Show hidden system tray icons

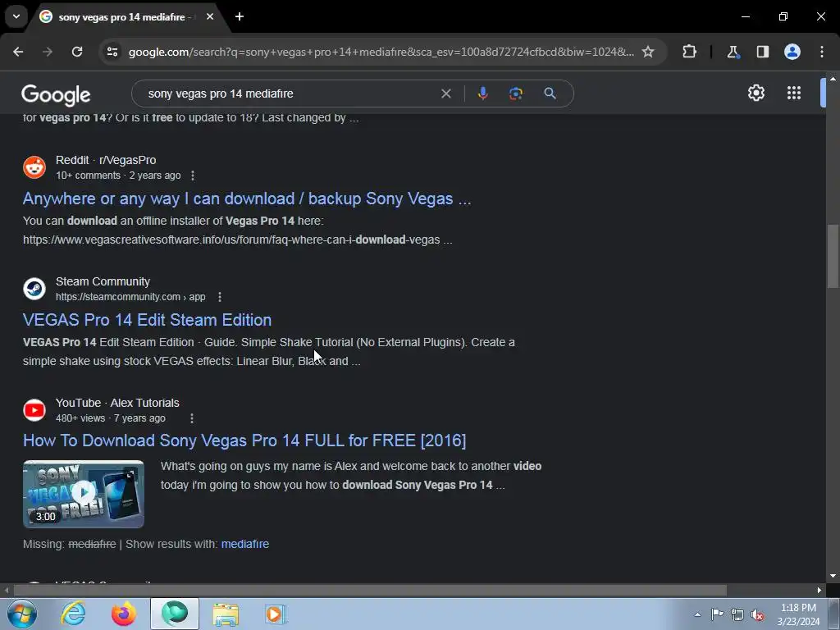(697, 614)
